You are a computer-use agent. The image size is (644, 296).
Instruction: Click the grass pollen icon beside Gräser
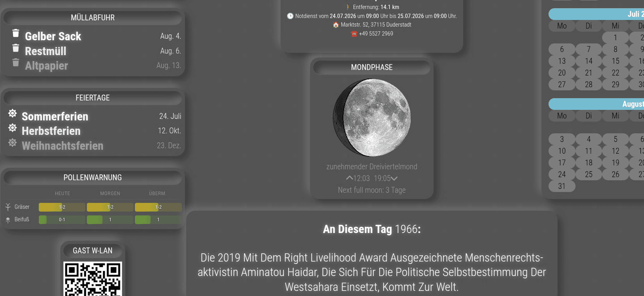pyautogui.click(x=8, y=207)
